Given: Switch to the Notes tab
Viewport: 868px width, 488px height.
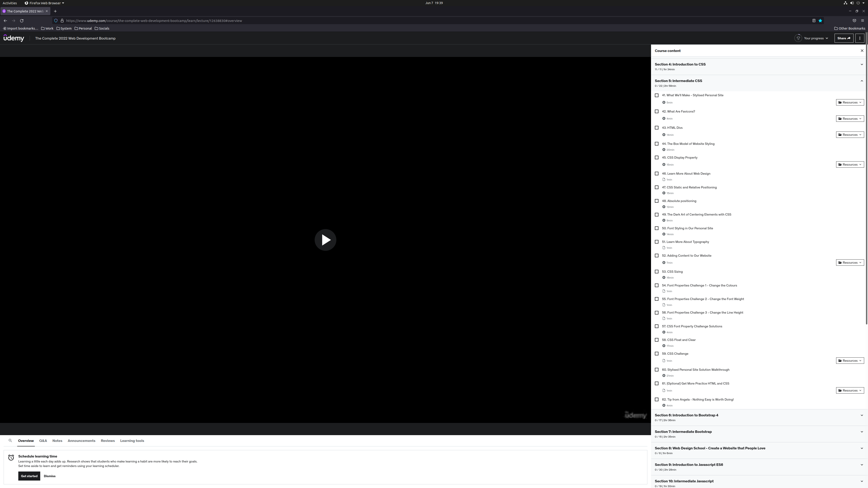Looking at the screenshot, I should pos(57,441).
